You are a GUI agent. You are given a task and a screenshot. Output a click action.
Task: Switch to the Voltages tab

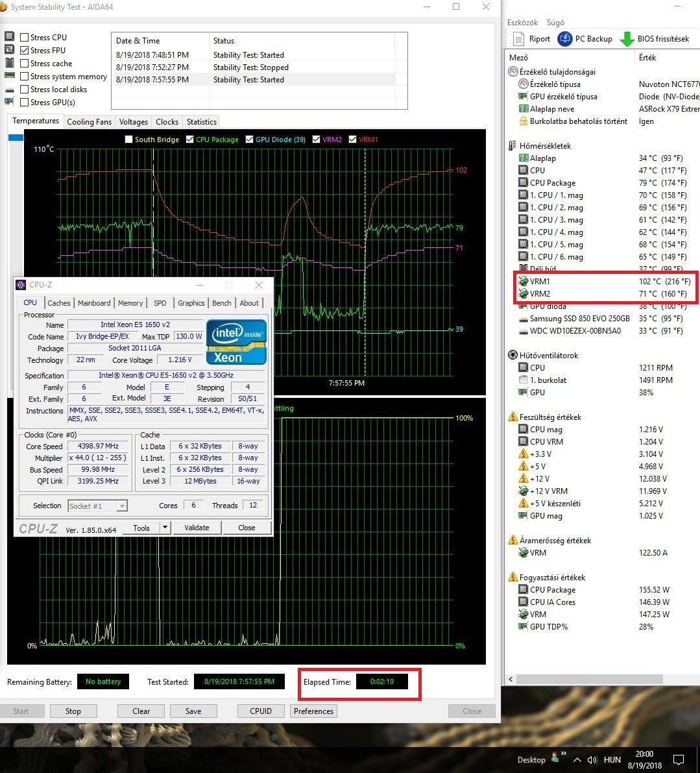pyautogui.click(x=134, y=122)
